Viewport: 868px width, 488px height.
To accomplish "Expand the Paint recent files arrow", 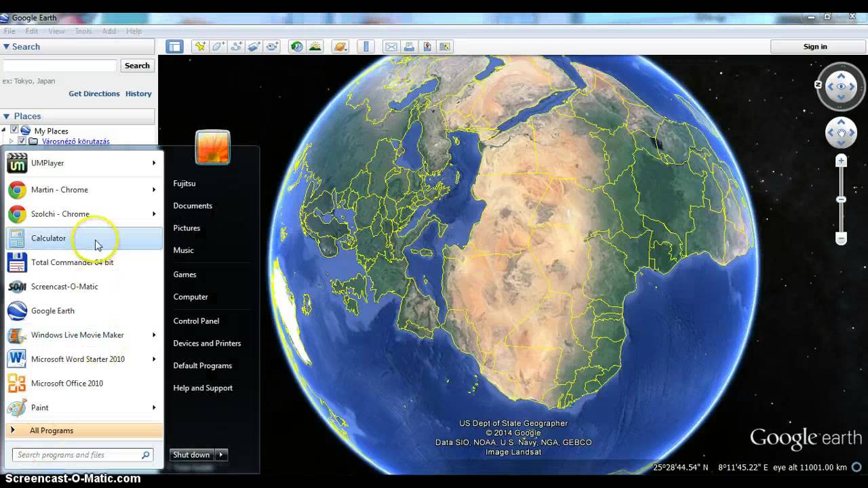I will [x=154, y=407].
